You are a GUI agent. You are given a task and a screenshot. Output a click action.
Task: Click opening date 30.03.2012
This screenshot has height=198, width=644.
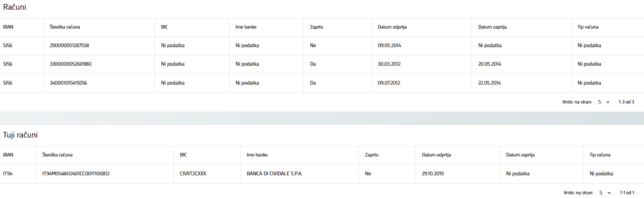click(x=390, y=64)
